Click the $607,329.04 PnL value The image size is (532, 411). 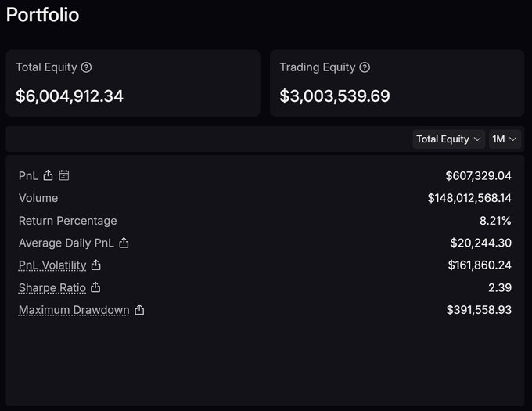478,175
